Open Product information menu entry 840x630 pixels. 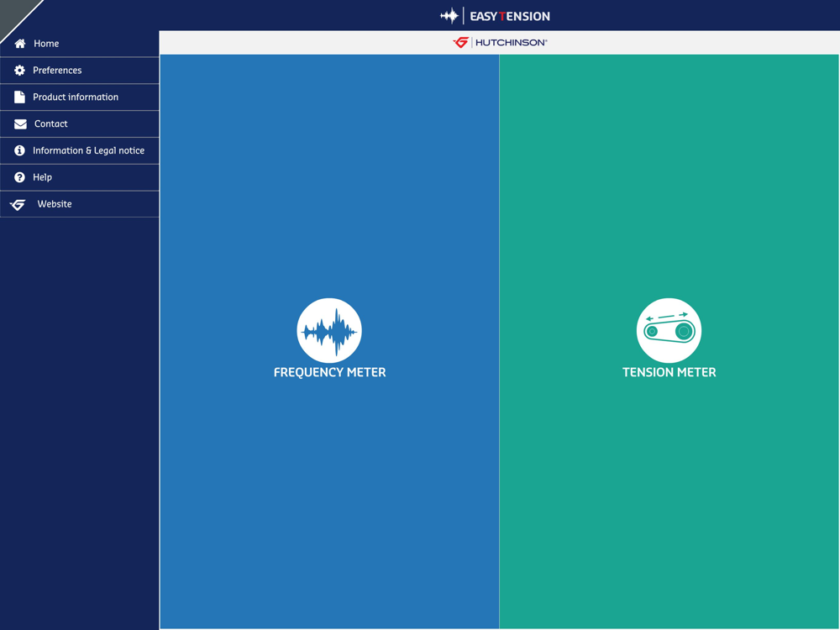[79, 97]
